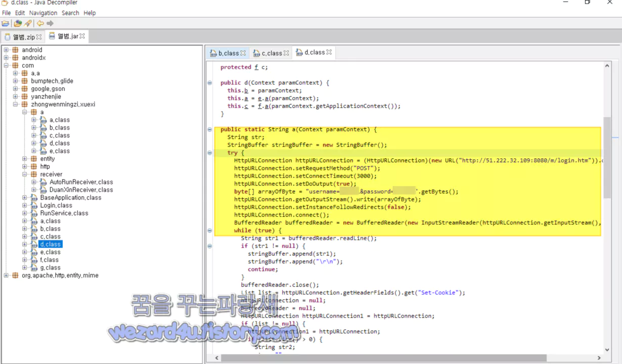This screenshot has height=364, width=622.
Task: Click the yanzhenjie package icon
Action: [25, 97]
